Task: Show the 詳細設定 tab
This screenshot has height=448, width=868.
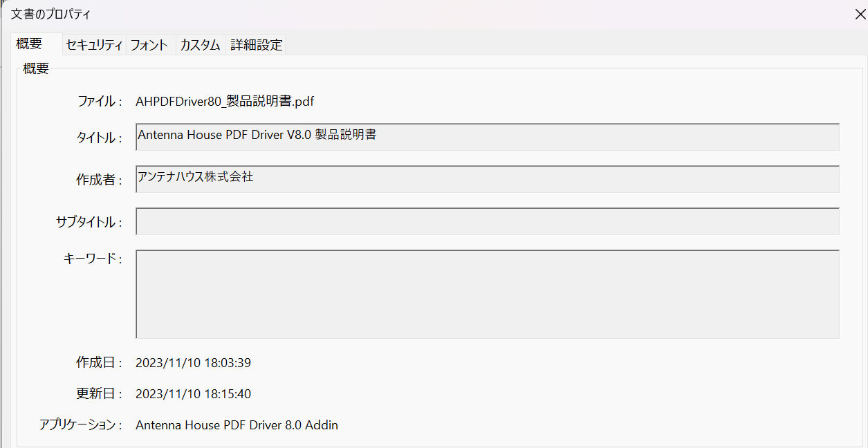Action: 256,46
